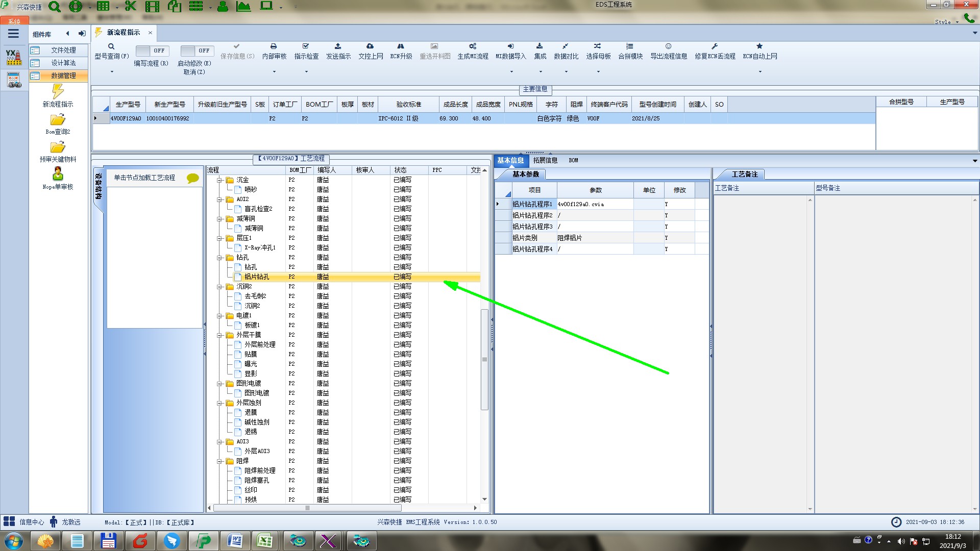The height and width of the screenshot is (551, 980).
Task: Click the 数据对比 toolbar icon
Action: (566, 46)
